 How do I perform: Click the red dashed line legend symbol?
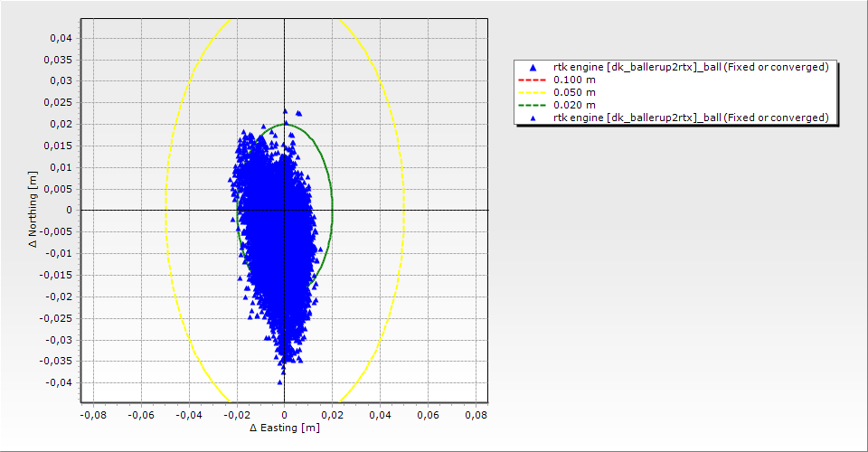pyautogui.click(x=532, y=80)
